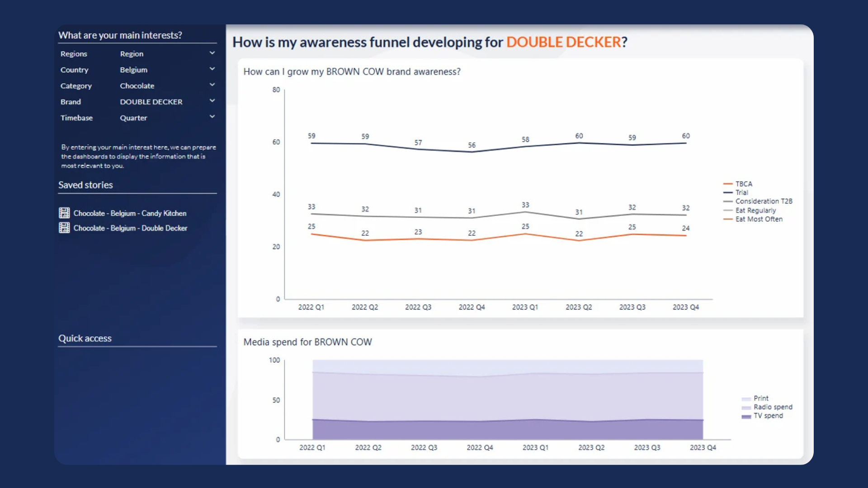Click the TBCA value 24 at 2023 Q4

tap(685, 228)
